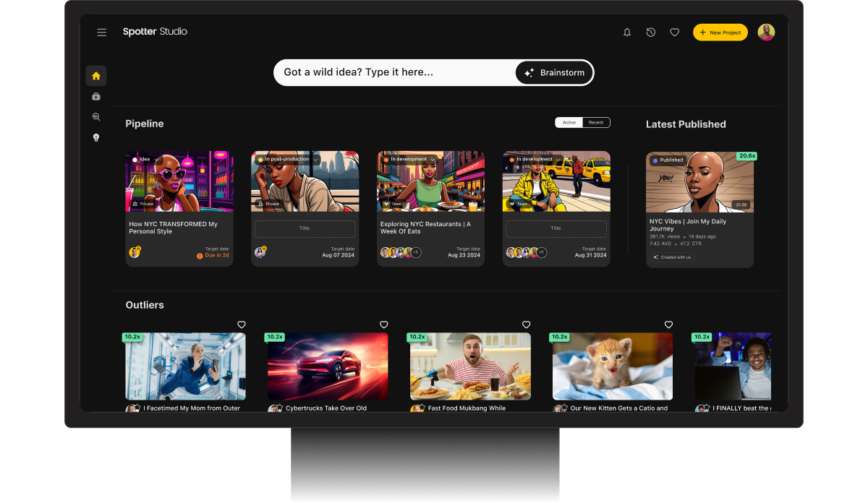
Task: Open favorites via the header heart icon
Action: point(674,32)
